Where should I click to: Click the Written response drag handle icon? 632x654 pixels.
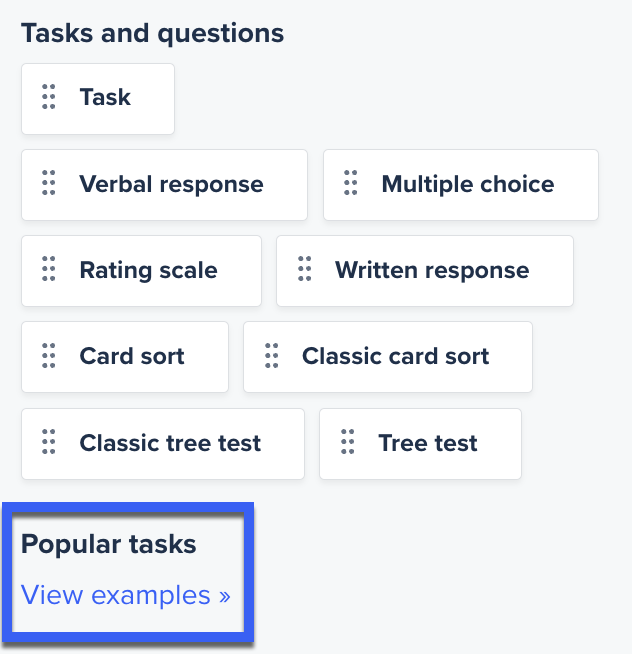click(305, 269)
